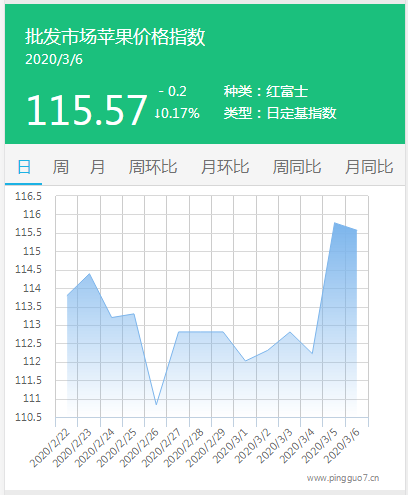Screen dimensions: 408x495
Task: Click the title 批发市场苹果价格指数
Action: pyautogui.click(x=115, y=37)
